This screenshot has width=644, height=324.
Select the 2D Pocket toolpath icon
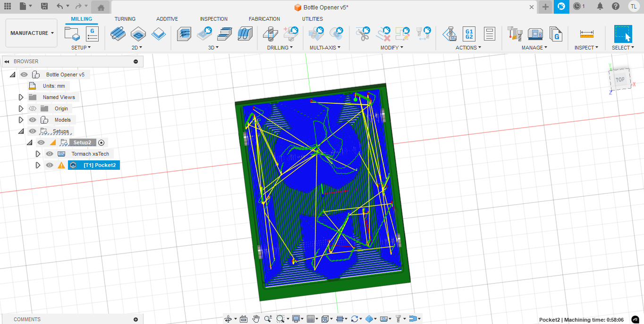(138, 34)
